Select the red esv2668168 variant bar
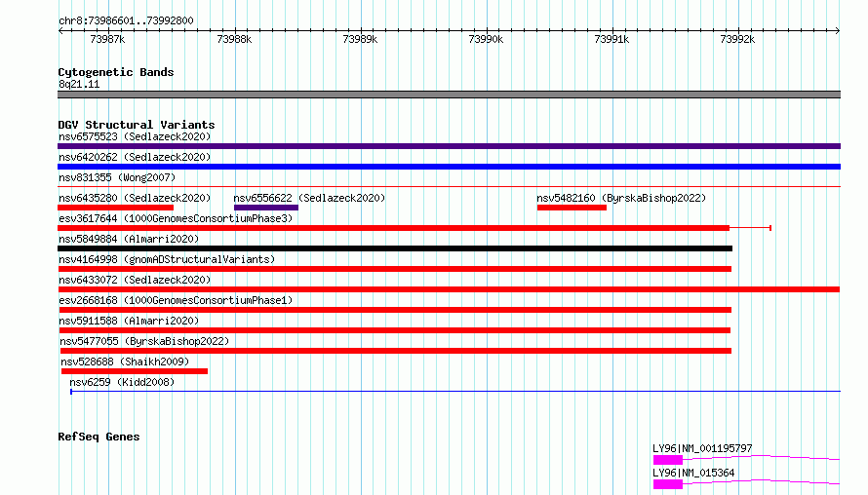The height and width of the screenshot is (495, 868). click(x=395, y=310)
